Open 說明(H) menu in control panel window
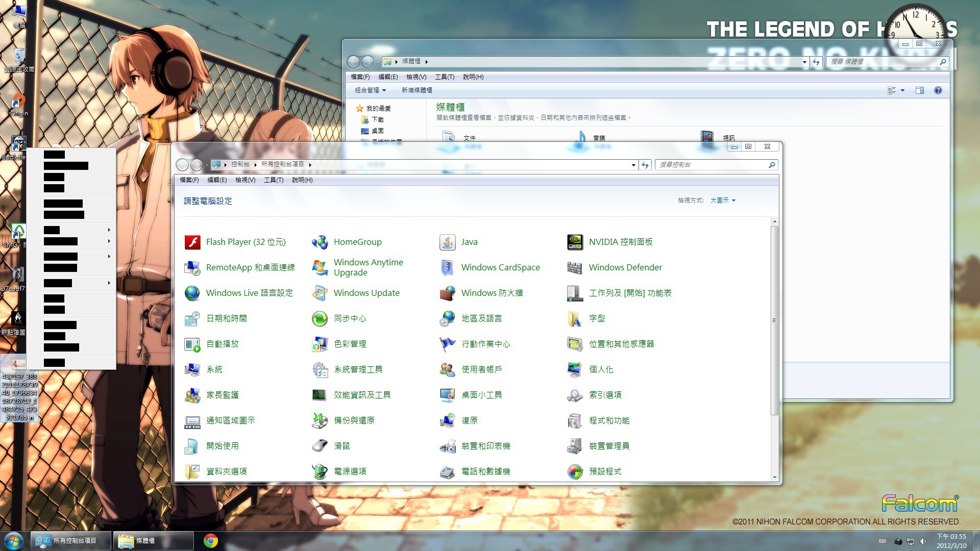The width and height of the screenshot is (980, 551). [x=302, y=180]
